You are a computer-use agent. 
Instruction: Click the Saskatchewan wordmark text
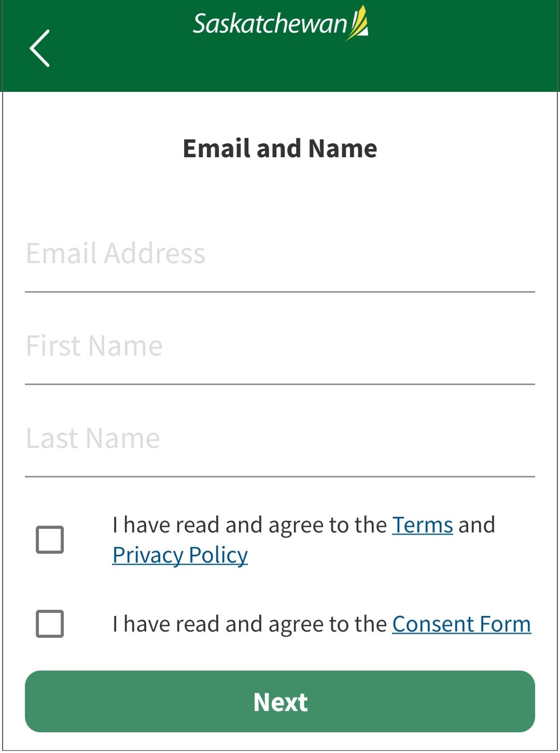pos(269,24)
